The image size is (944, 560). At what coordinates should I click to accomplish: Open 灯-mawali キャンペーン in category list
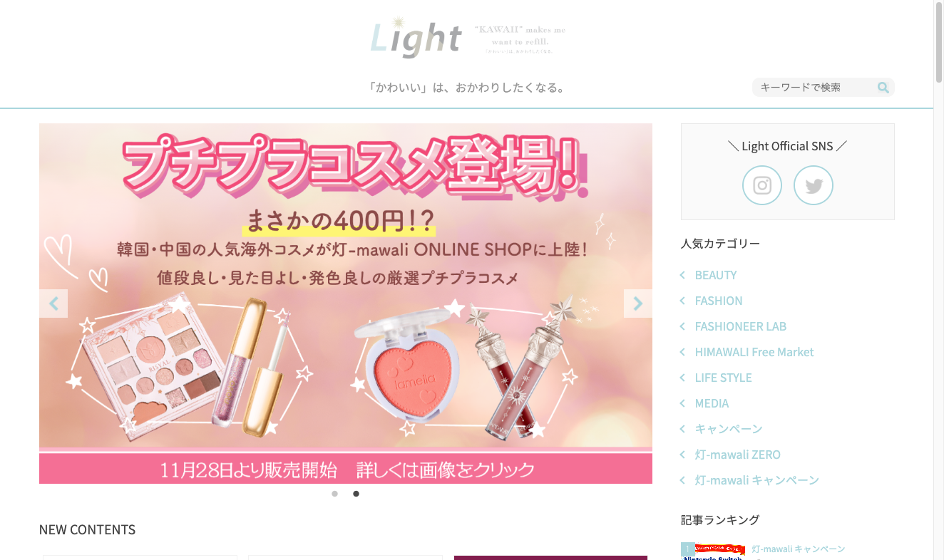pyautogui.click(x=757, y=480)
